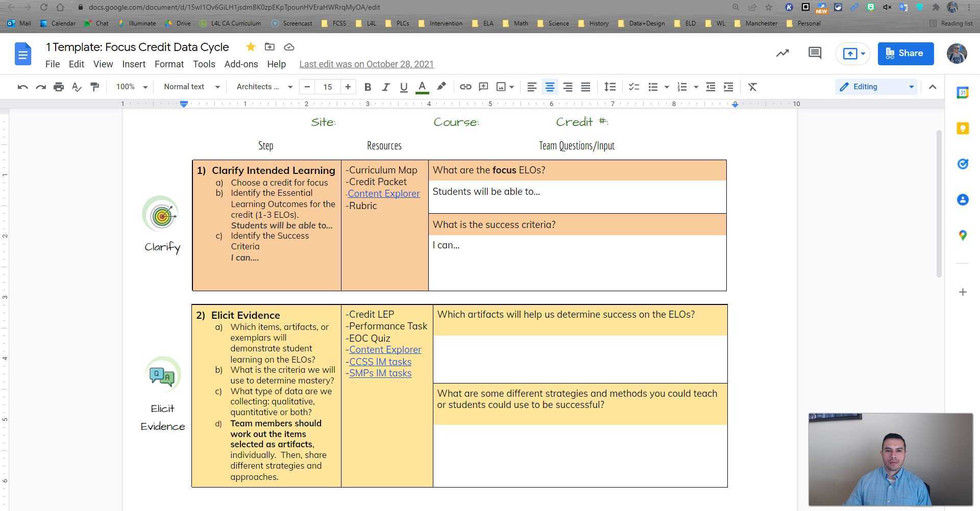
Task: Open the text color picker
Action: tap(422, 87)
